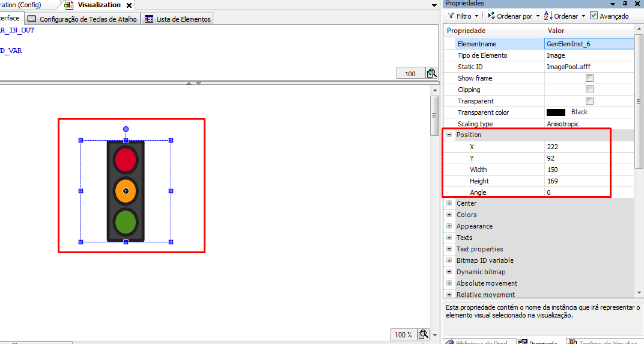Pin the Propriedades panel with the pushpin icon
644x344 pixels.
click(x=625, y=4)
